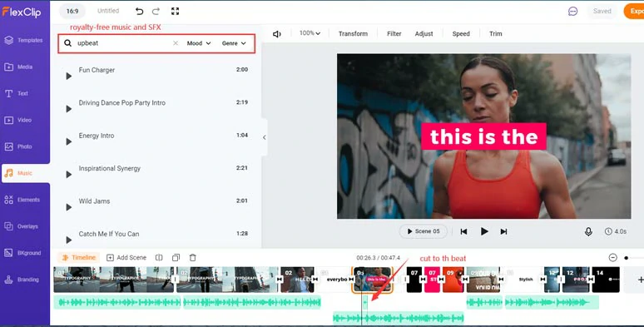Click the Add Scene button
Screen dimensions: 644x327
126,258
